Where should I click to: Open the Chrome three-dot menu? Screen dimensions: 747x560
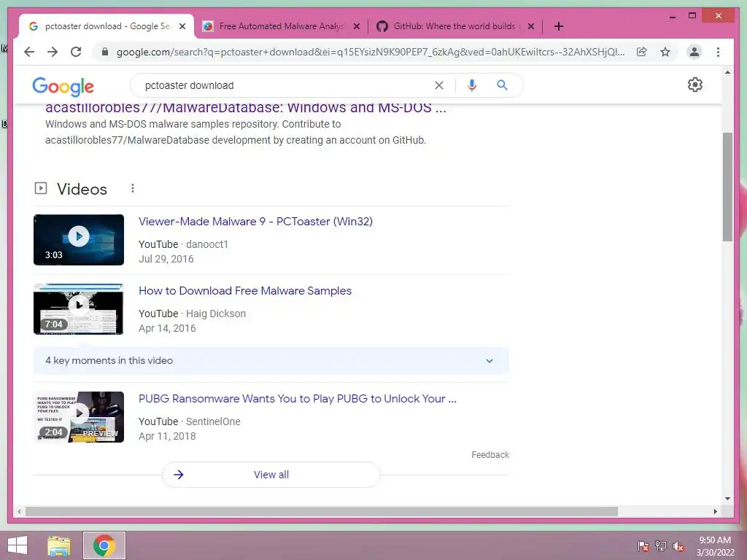[x=718, y=52]
